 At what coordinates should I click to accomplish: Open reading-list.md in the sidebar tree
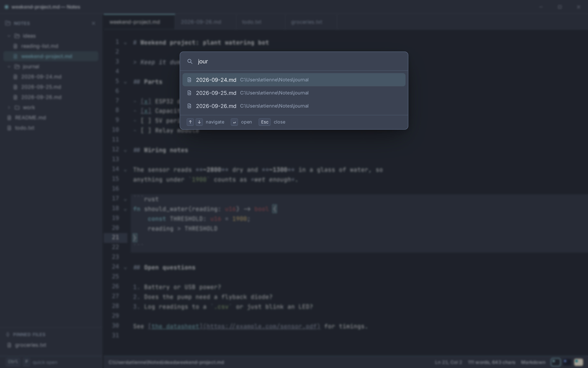tap(51, 46)
